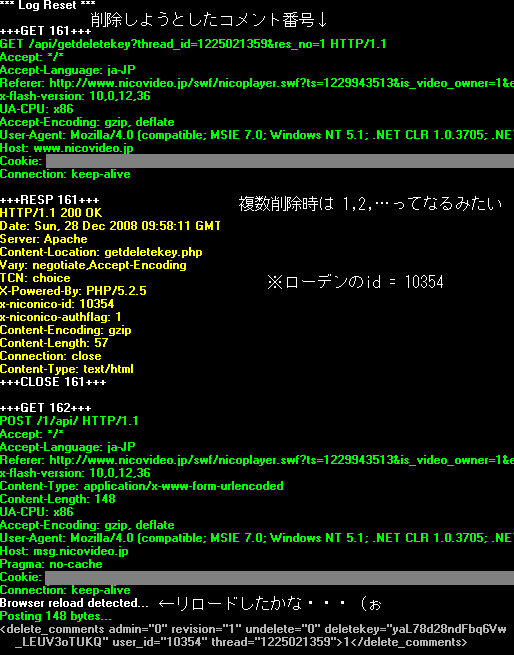
Task: Click the "x-niconico-id: 10354" header
Action: tap(57, 304)
